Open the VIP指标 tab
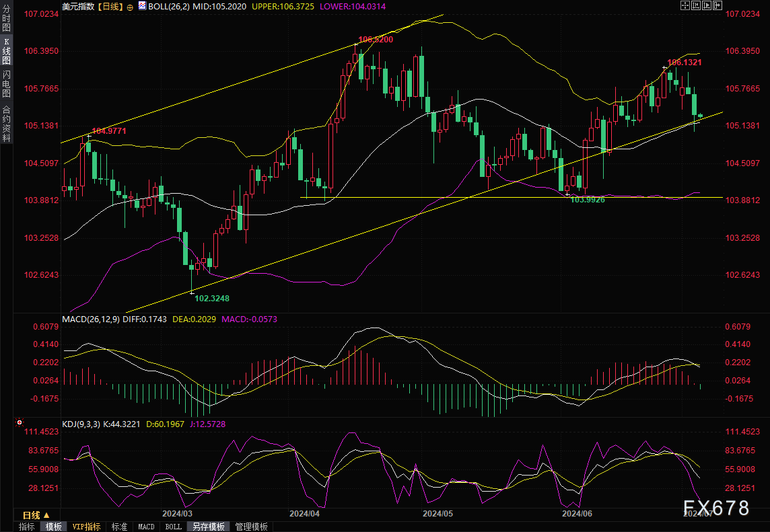770x532 pixels. (x=86, y=527)
